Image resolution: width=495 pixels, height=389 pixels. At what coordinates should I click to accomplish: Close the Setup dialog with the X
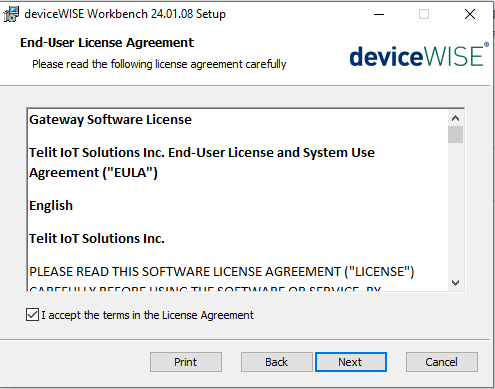[x=470, y=14]
